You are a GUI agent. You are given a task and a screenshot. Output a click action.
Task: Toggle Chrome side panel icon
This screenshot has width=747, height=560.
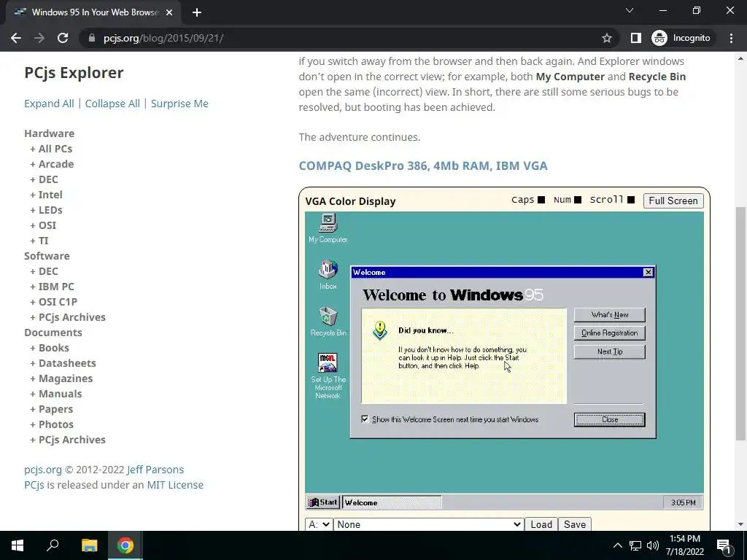(x=635, y=38)
